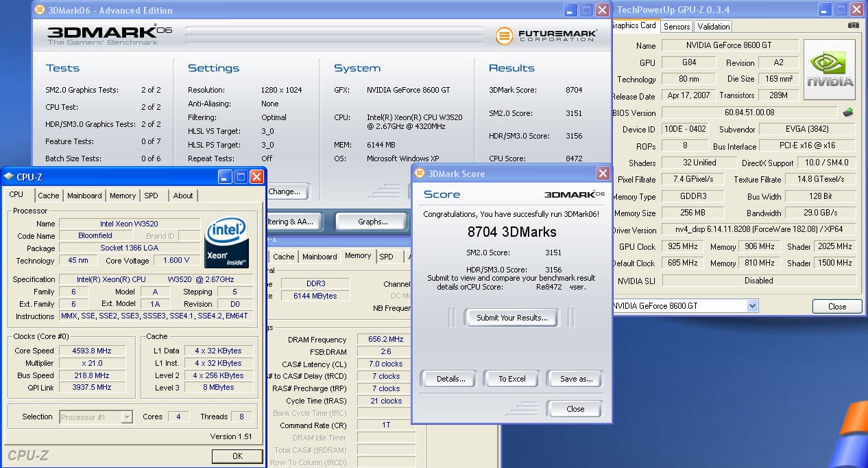Image resolution: width=868 pixels, height=468 pixels.
Task: Select the CPU tab in front CPU-Z
Action: [16, 195]
